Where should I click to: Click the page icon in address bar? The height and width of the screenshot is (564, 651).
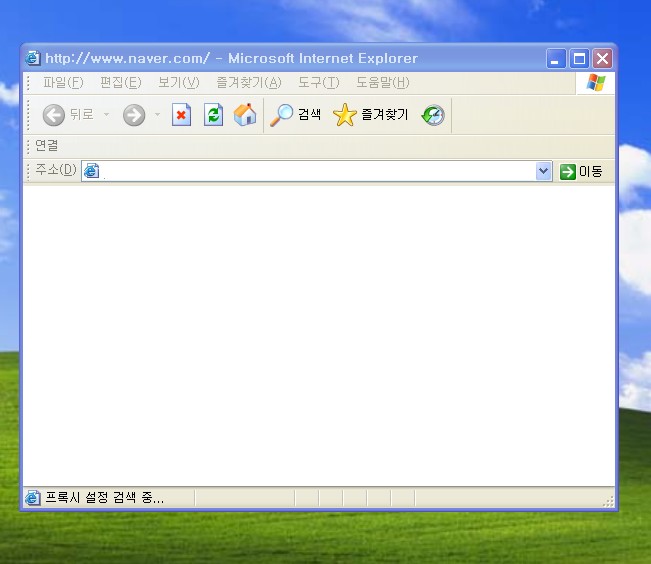click(x=91, y=171)
